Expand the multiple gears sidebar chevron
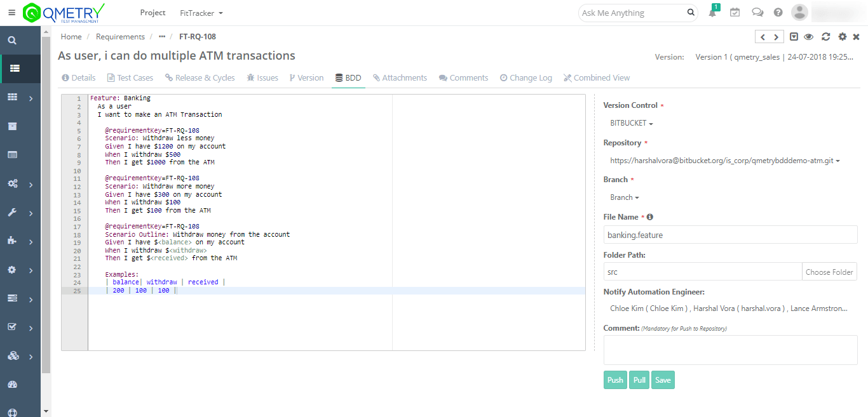868x417 pixels. click(31, 185)
